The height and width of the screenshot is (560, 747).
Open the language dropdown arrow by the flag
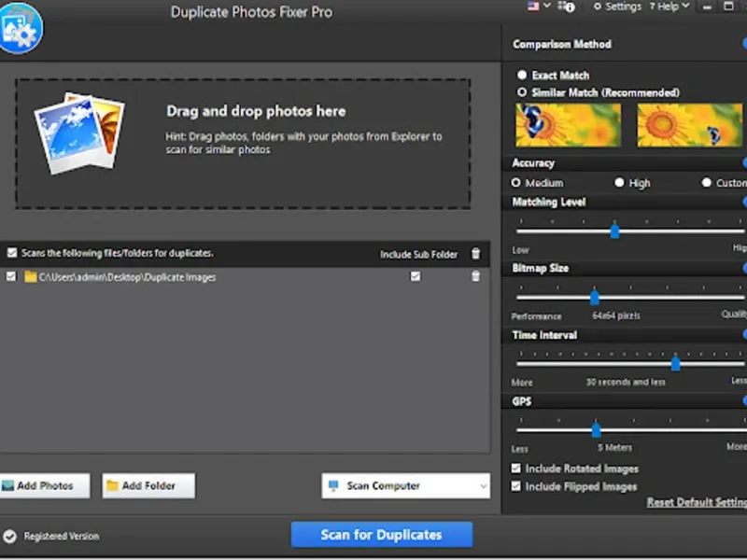pos(547,6)
